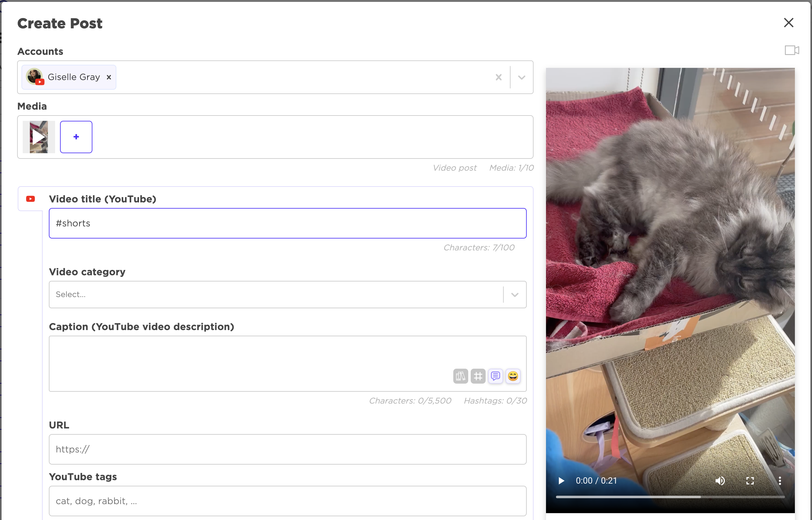Open the emoji picker
Viewport: 812px width, 520px height.
click(513, 376)
